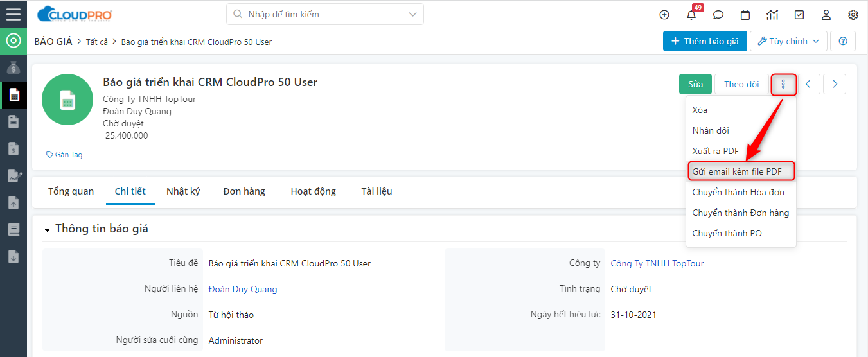Click the Từ hội thảo source value

click(x=231, y=315)
